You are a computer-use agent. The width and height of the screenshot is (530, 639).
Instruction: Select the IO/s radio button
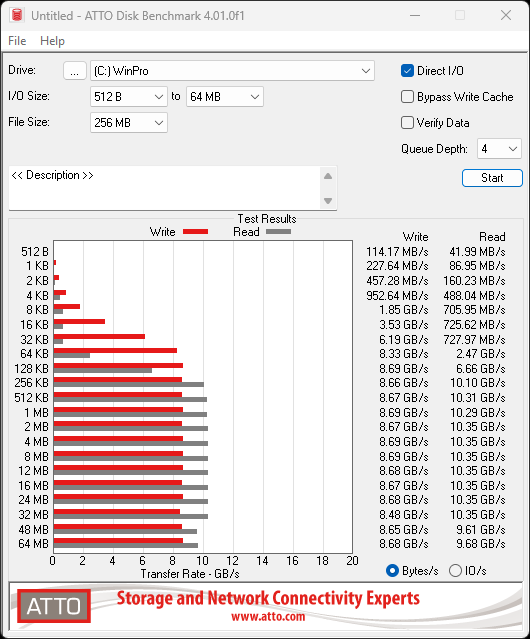click(455, 571)
